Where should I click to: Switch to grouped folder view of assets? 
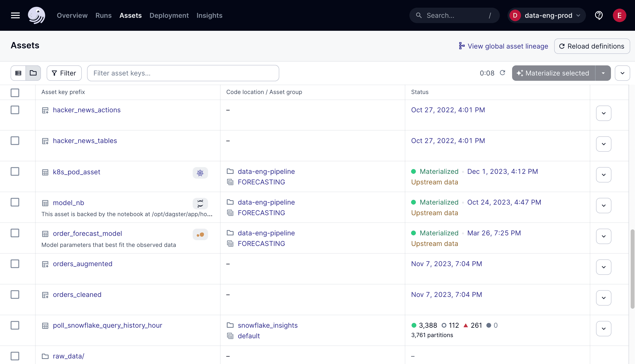33,73
